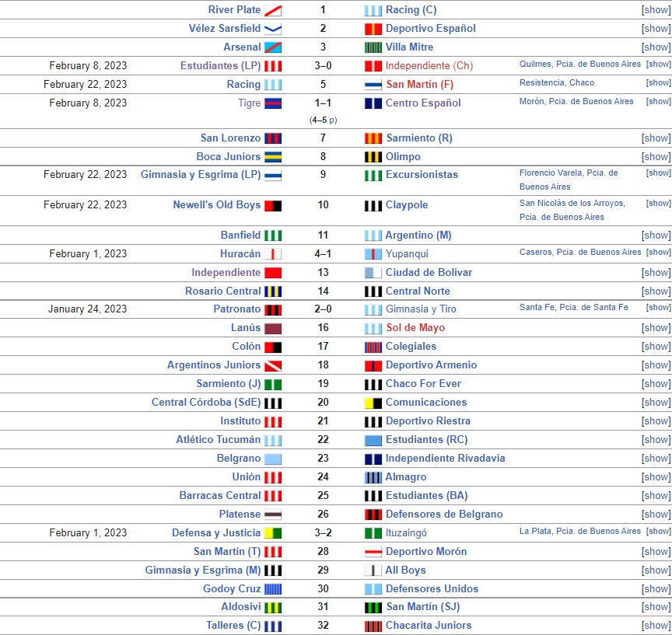Click the Boca Juniors kit icon
Screen dimensions: 672x635
click(x=272, y=157)
